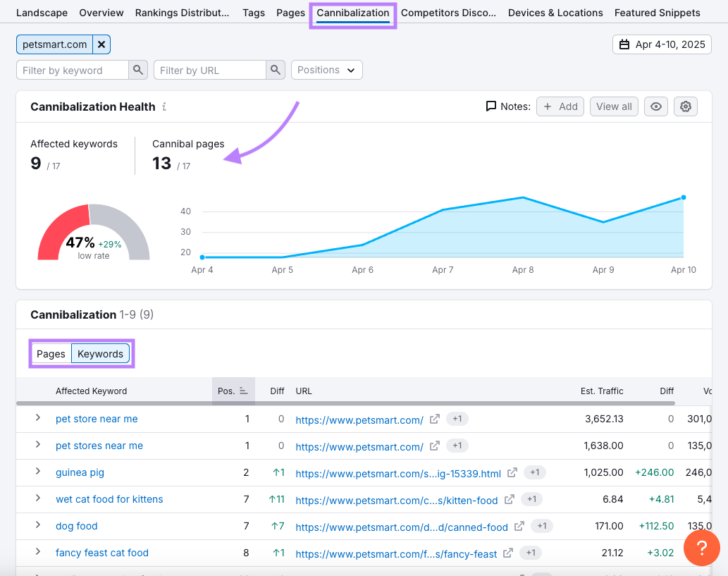Switch table view to Pages
Viewport: 728px width, 576px height.
click(51, 354)
